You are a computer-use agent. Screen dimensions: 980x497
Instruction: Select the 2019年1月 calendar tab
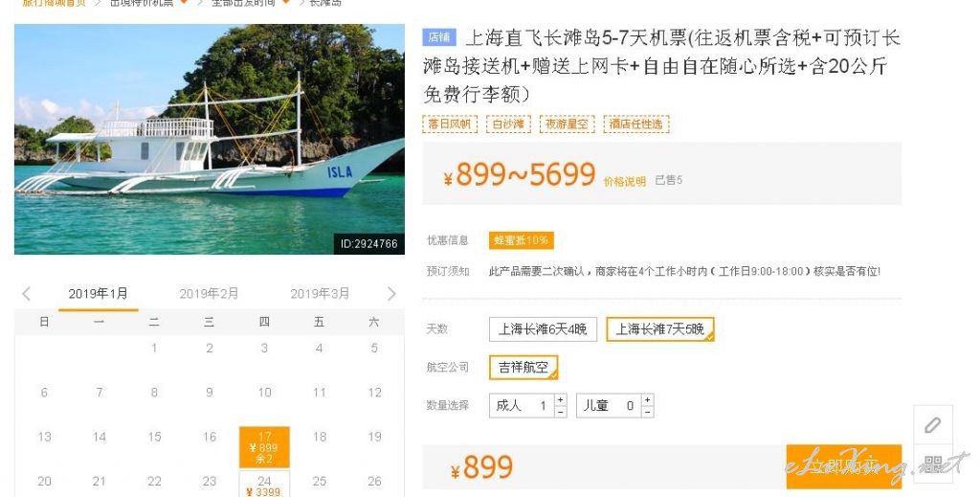click(99, 293)
